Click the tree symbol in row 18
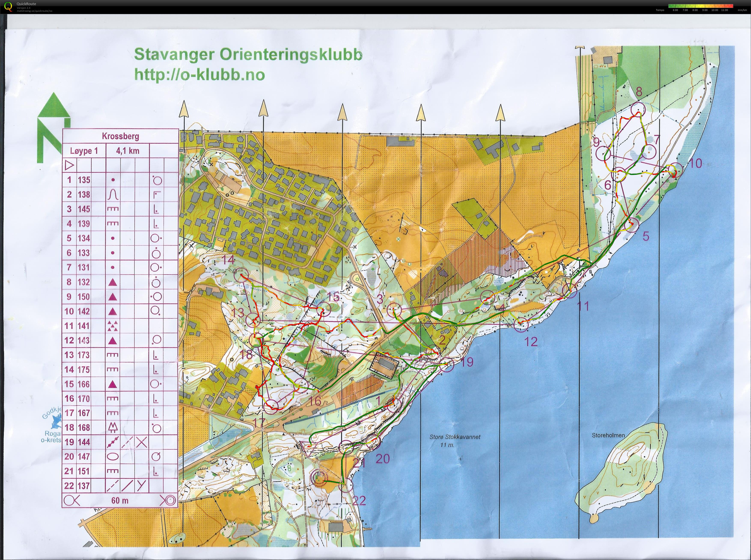The image size is (751, 560). tap(113, 428)
